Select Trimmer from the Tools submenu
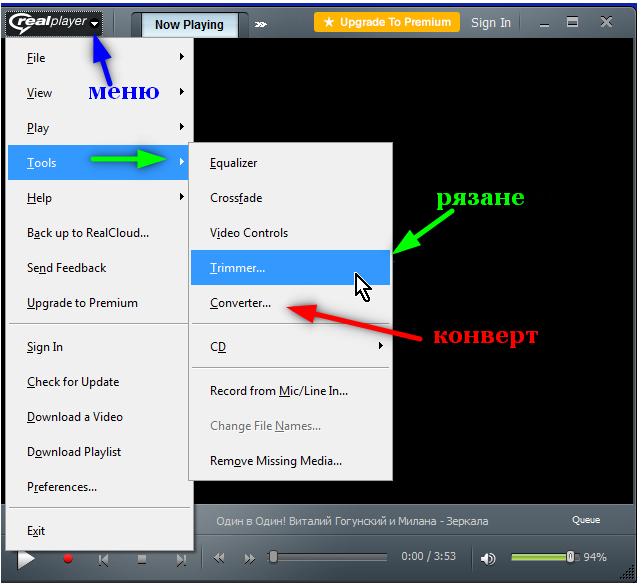This screenshot has height=584, width=637. tap(290, 268)
